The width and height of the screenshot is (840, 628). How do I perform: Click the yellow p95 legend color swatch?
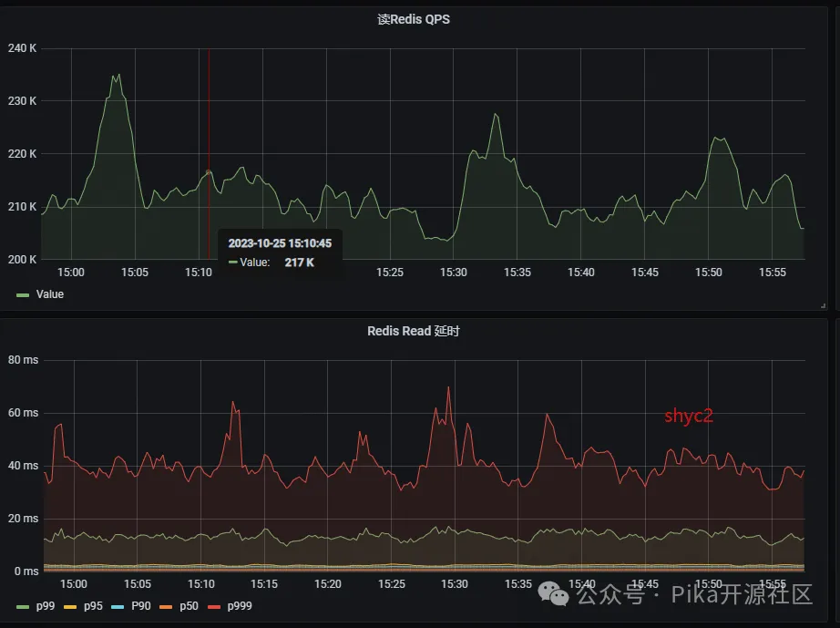click(x=70, y=607)
